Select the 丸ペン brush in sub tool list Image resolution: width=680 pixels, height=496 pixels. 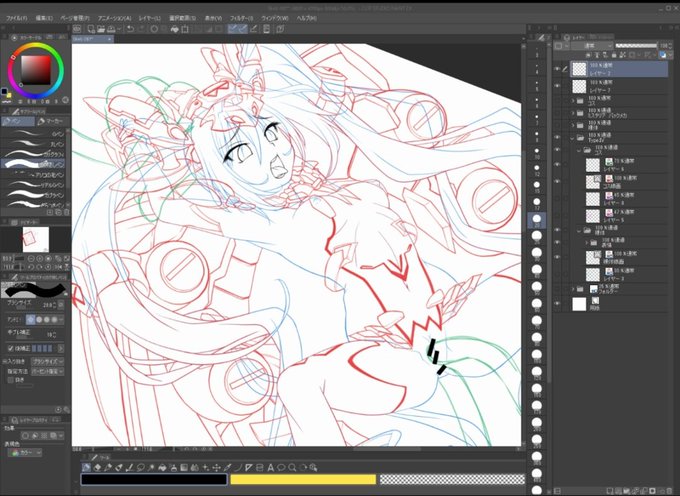[x=34, y=144]
